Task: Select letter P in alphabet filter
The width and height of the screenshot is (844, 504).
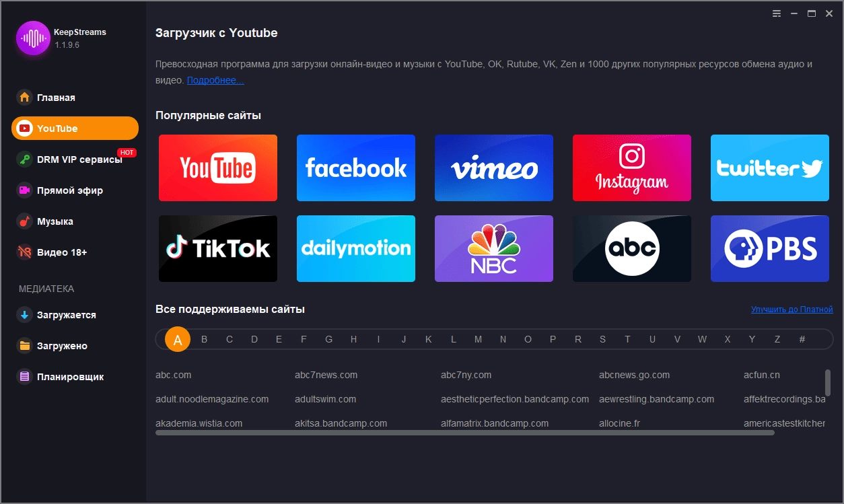Action: [553, 340]
